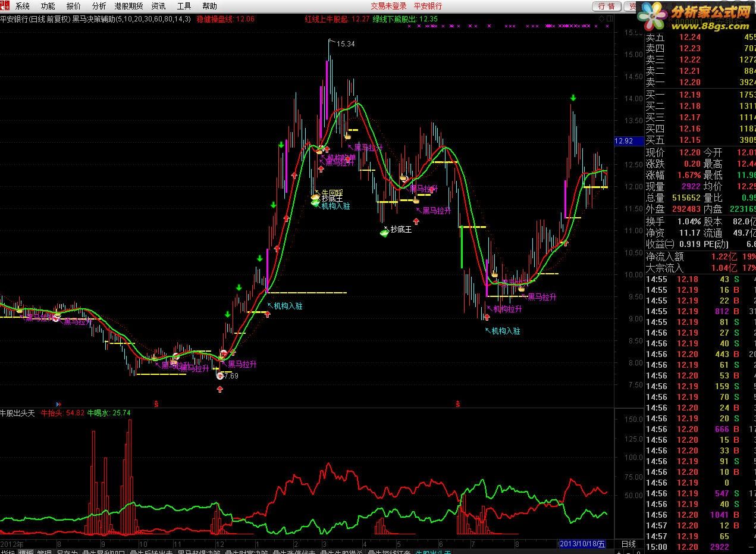The height and width of the screenshot is (554, 756).
Task: Select the 买三 12.17 bid row
Action: (701, 117)
